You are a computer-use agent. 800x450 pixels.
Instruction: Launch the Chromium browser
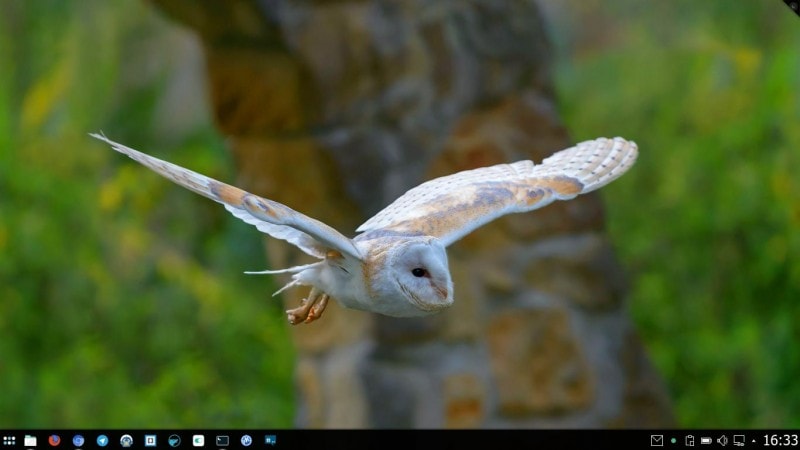coord(78,440)
